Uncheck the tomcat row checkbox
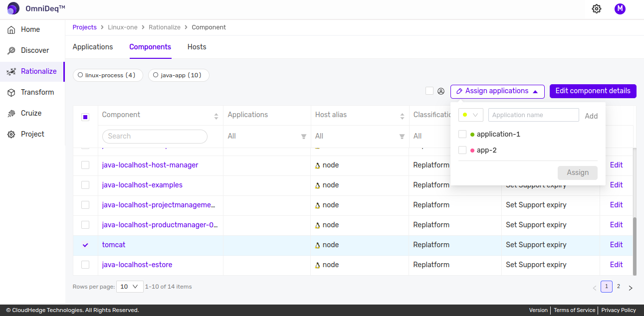644x316 pixels. (x=85, y=245)
